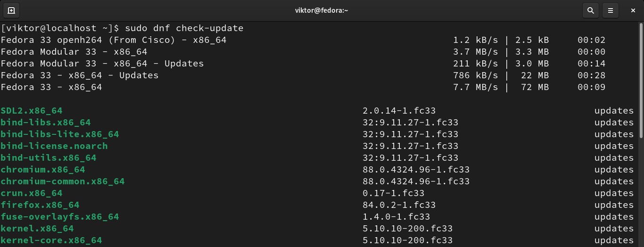Image resolution: width=644 pixels, height=247 pixels.
Task: Open the hamburger menu
Action: coord(611,10)
